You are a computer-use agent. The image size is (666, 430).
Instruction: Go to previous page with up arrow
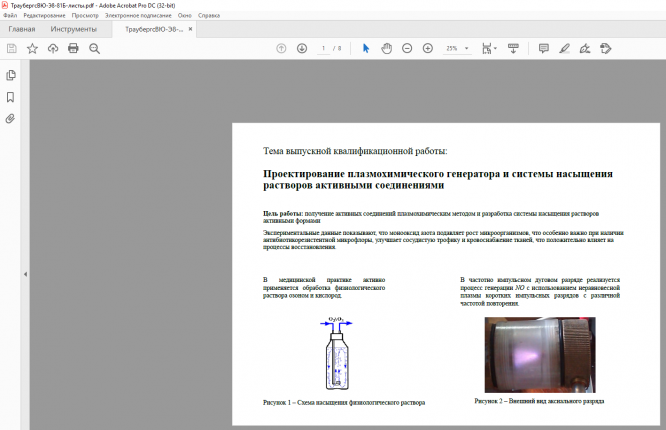click(281, 48)
